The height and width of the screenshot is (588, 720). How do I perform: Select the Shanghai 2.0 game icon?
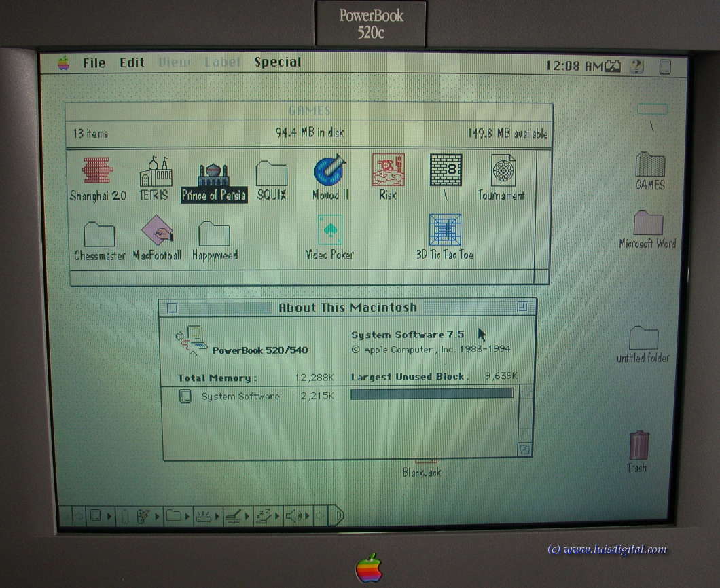97,170
